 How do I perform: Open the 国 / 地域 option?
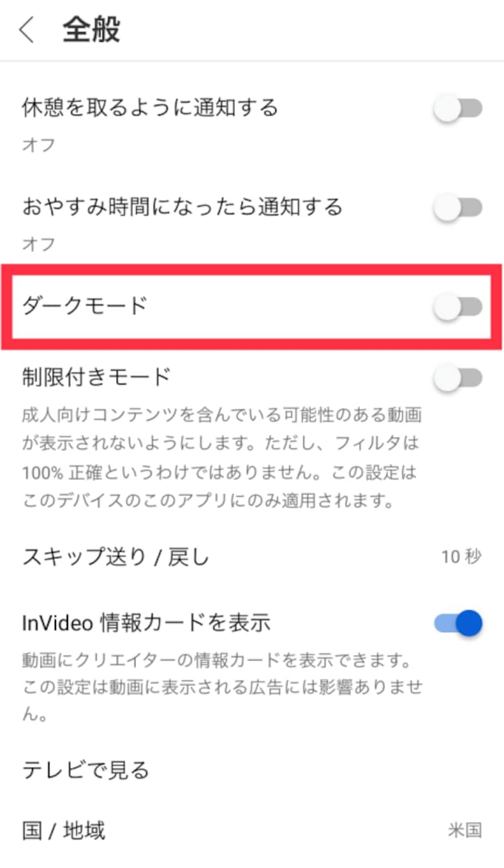pos(252,831)
